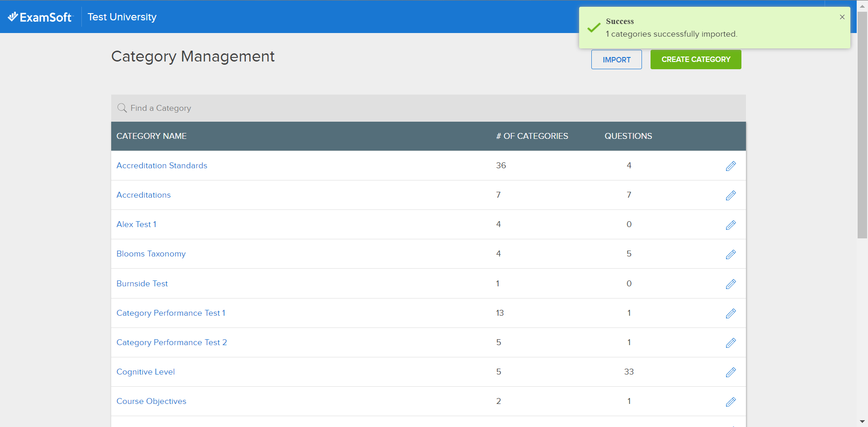Click the QUESTIONS column header

[x=628, y=136]
